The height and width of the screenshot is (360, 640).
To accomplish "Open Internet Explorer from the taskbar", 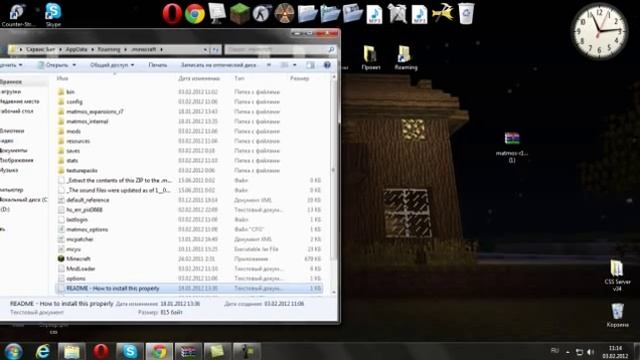I will click(x=42, y=351).
